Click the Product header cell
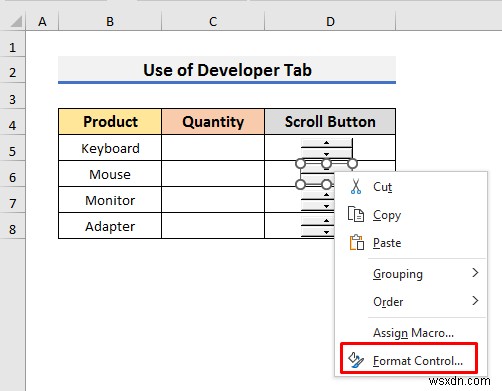Screen dimensions: 502x391 110,121
